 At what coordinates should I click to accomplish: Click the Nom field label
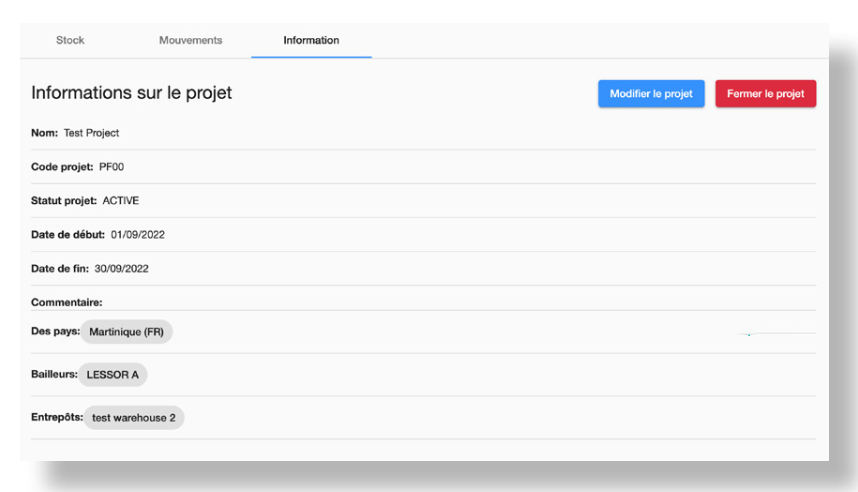click(44, 133)
